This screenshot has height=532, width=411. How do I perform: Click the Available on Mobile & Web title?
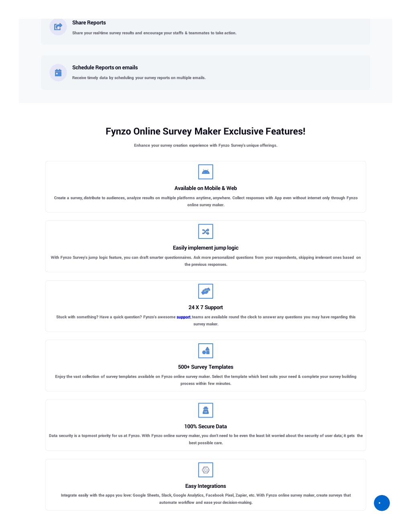[x=205, y=188]
